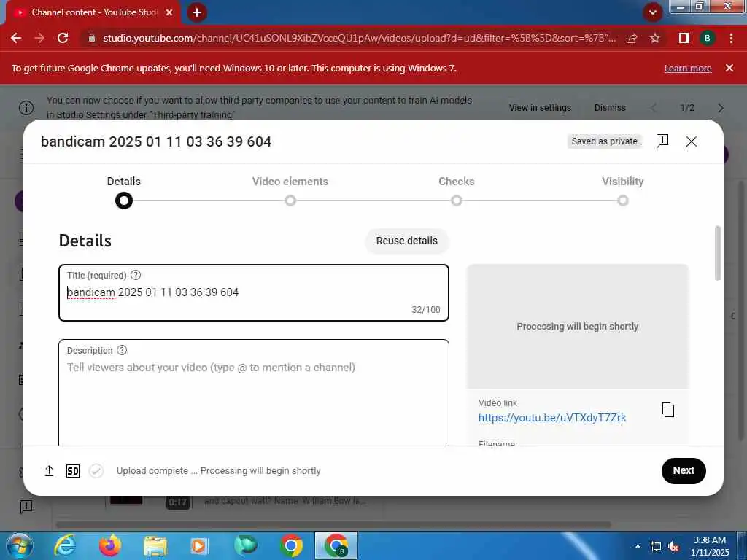
Task: Launch Firefox from taskbar
Action: (x=109, y=545)
